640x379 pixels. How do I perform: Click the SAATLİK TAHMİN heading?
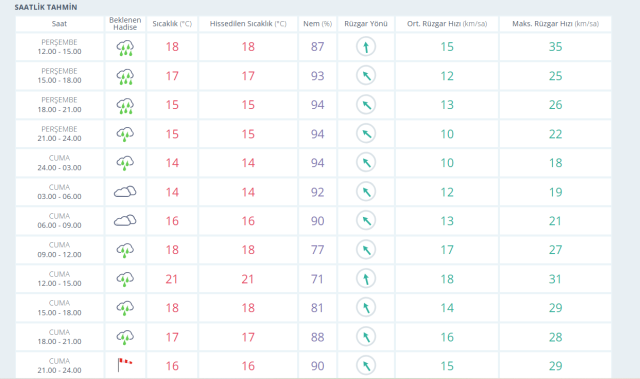click(x=46, y=7)
